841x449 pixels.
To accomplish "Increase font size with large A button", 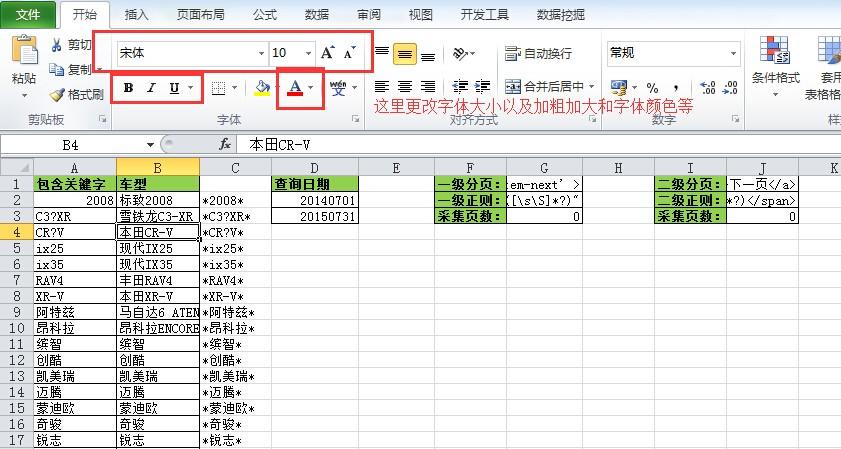I will click(327, 53).
